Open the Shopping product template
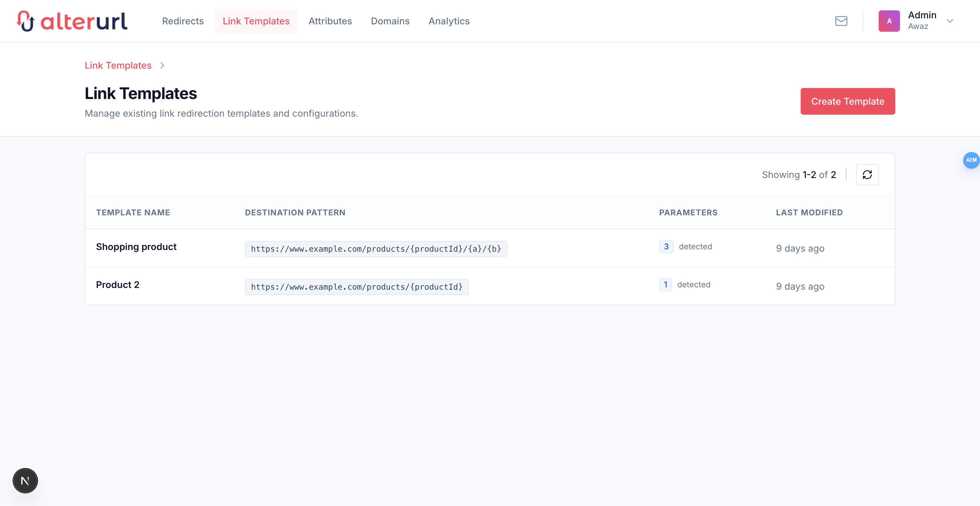The image size is (980, 506). click(136, 247)
